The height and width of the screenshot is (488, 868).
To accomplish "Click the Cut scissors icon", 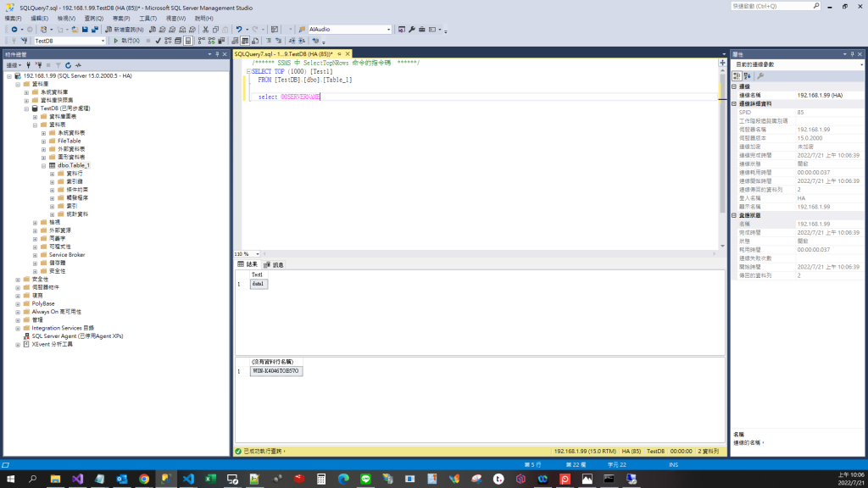I will pyautogui.click(x=205, y=30).
